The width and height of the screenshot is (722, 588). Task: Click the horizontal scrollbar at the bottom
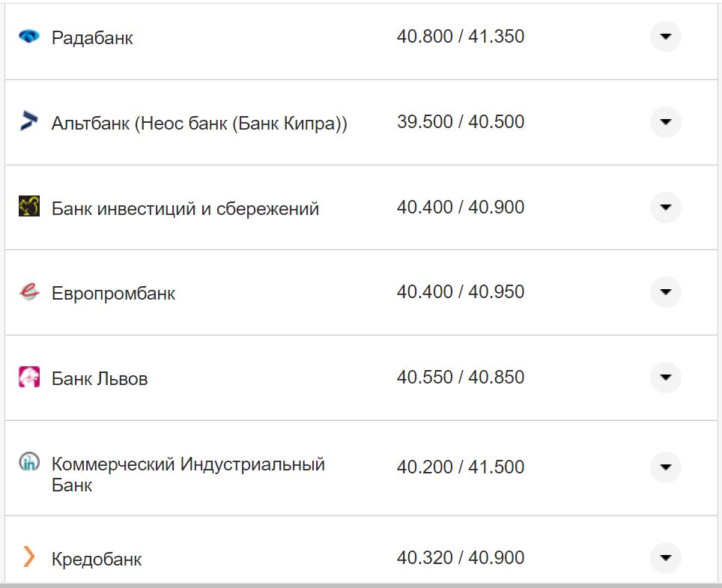361,585
